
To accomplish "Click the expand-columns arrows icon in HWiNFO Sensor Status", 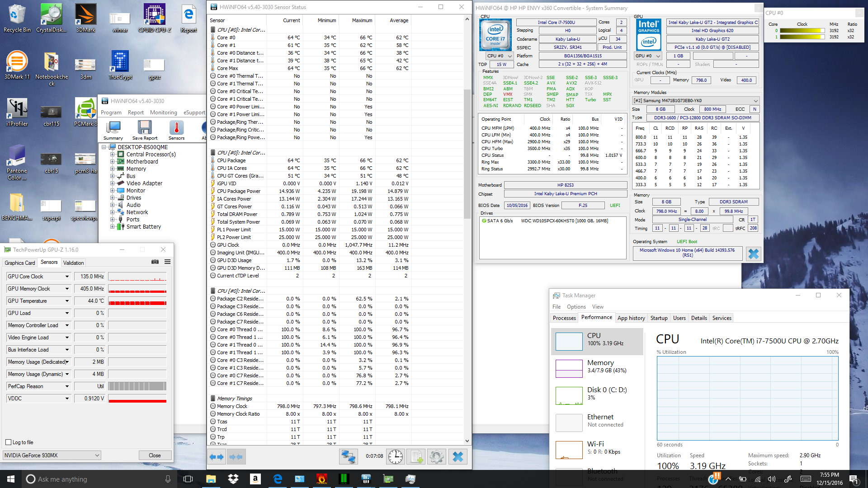I will coord(217,457).
